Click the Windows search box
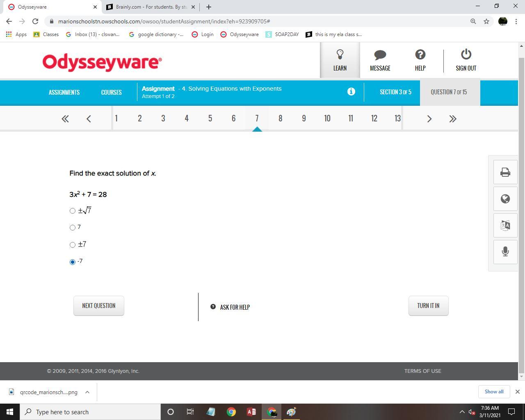 coord(90,412)
